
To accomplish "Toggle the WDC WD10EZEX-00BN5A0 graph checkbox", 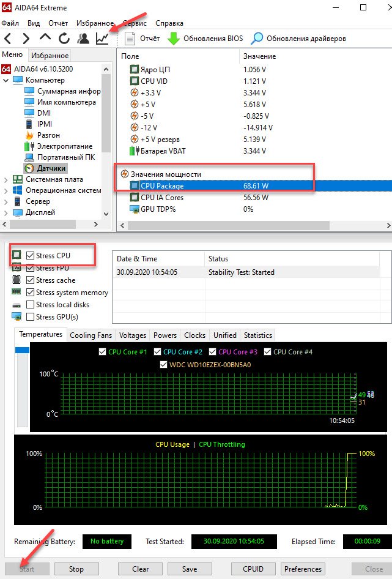I will 163,365.
